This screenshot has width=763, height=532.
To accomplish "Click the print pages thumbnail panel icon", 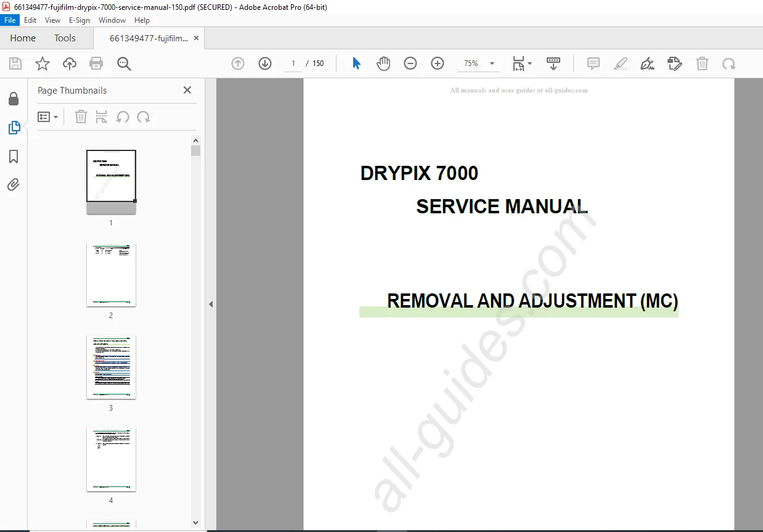I will click(102, 117).
